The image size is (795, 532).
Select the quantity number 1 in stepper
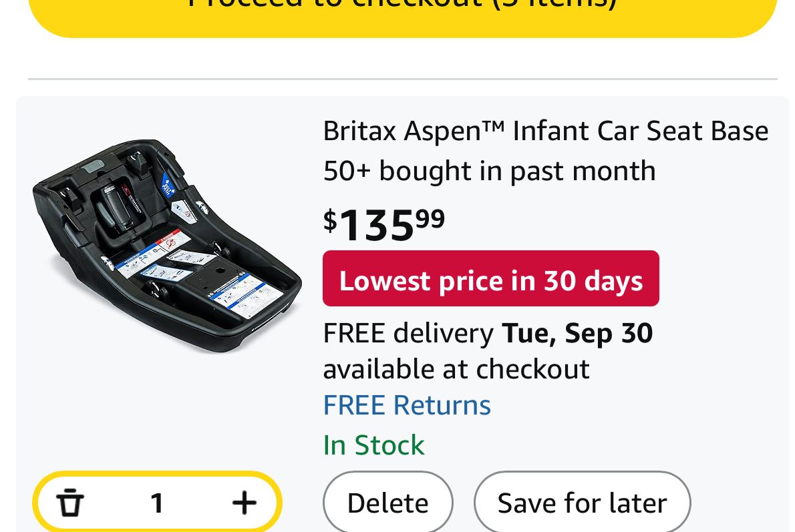click(157, 503)
